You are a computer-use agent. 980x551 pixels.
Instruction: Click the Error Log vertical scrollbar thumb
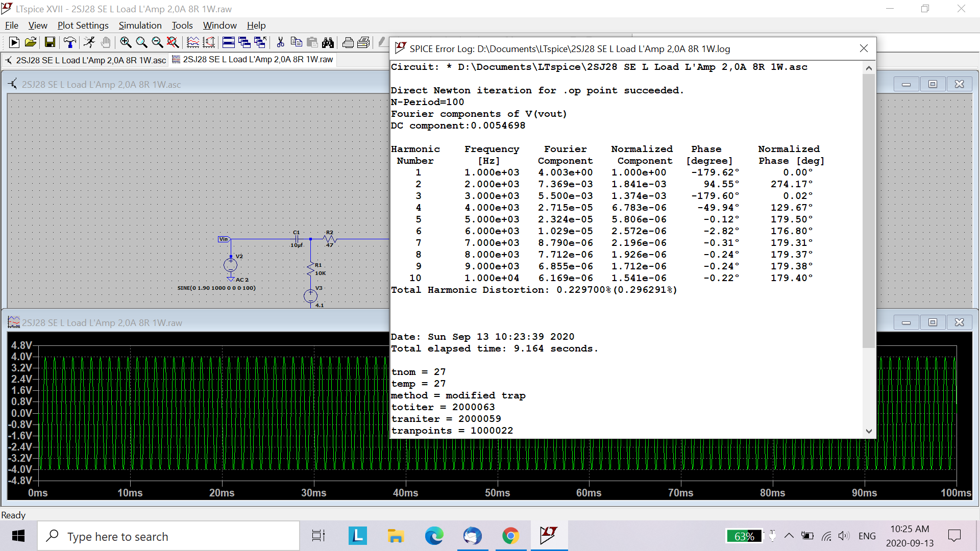(x=869, y=211)
